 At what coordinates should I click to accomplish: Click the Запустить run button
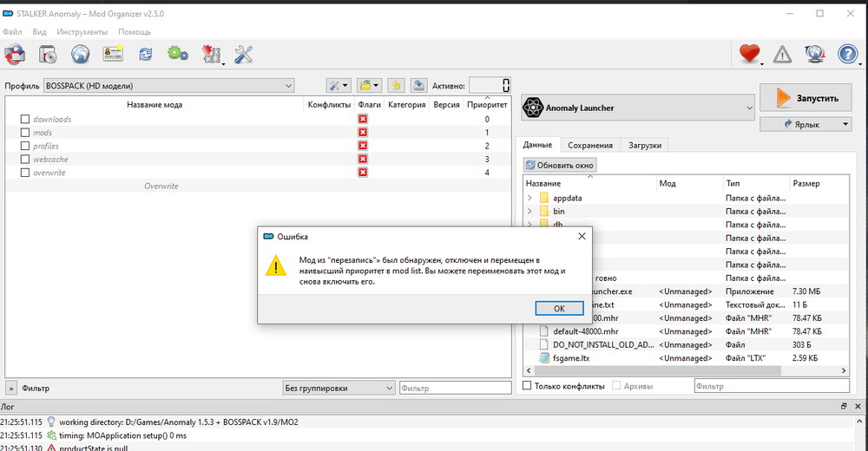806,98
